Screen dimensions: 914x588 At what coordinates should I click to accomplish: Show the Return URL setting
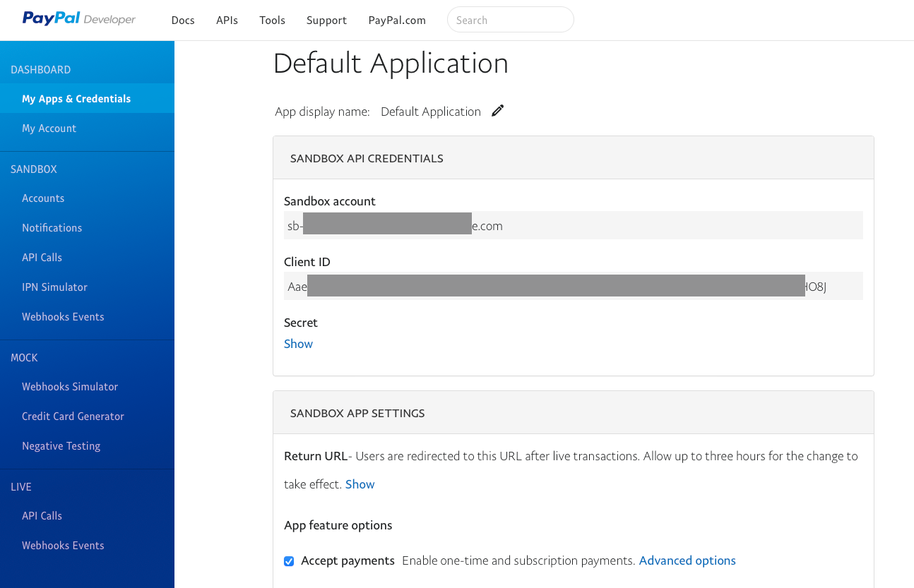pyautogui.click(x=360, y=484)
